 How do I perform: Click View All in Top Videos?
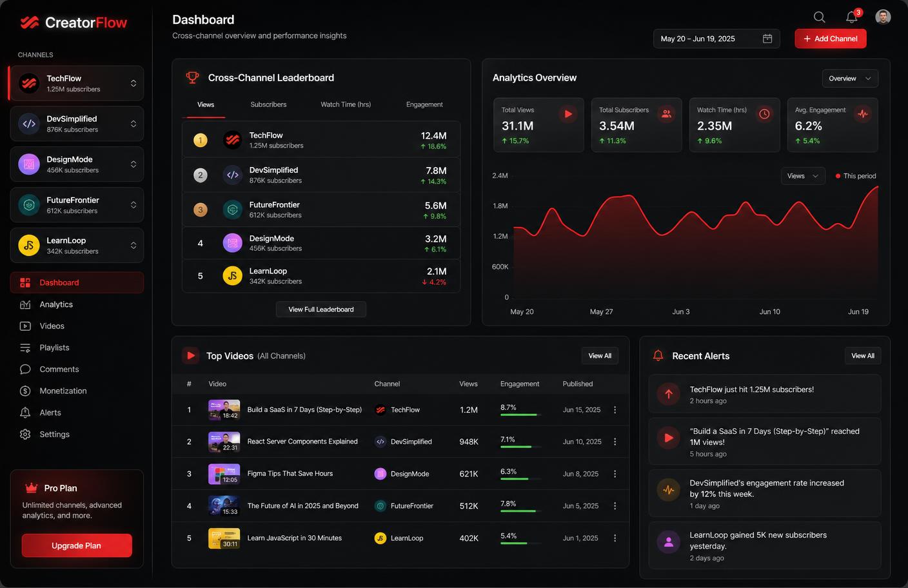click(600, 356)
